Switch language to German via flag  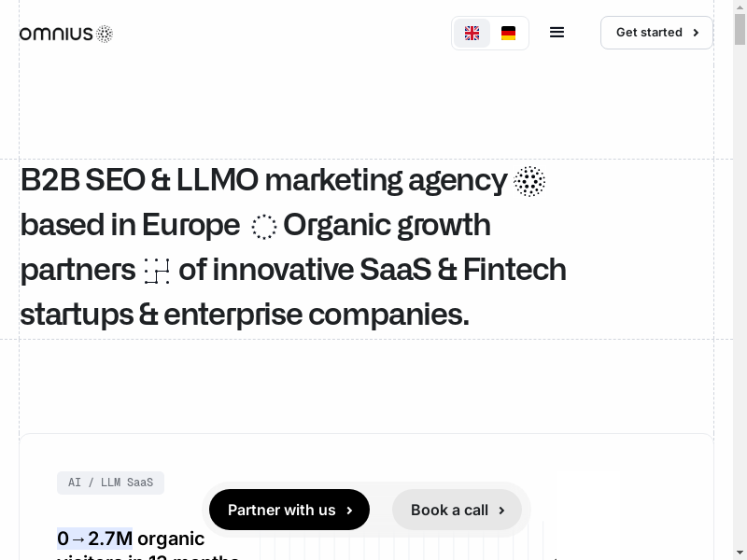(508, 34)
